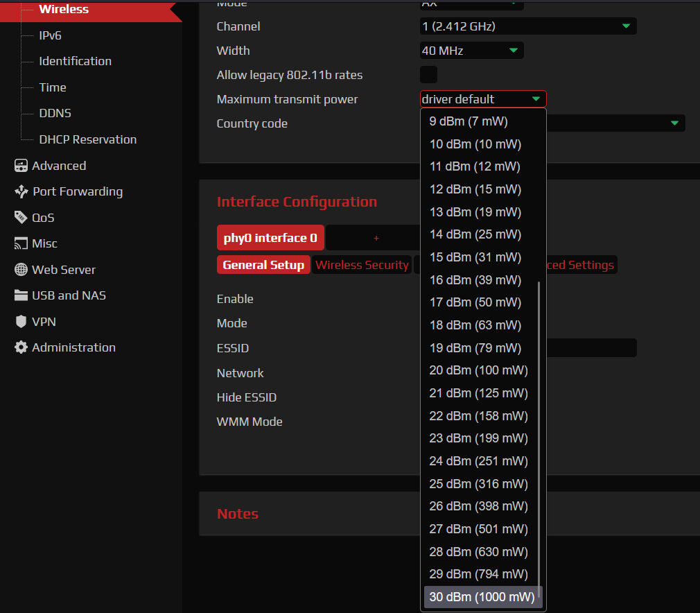Pick 19 dBm (79 mW) entry

click(481, 347)
